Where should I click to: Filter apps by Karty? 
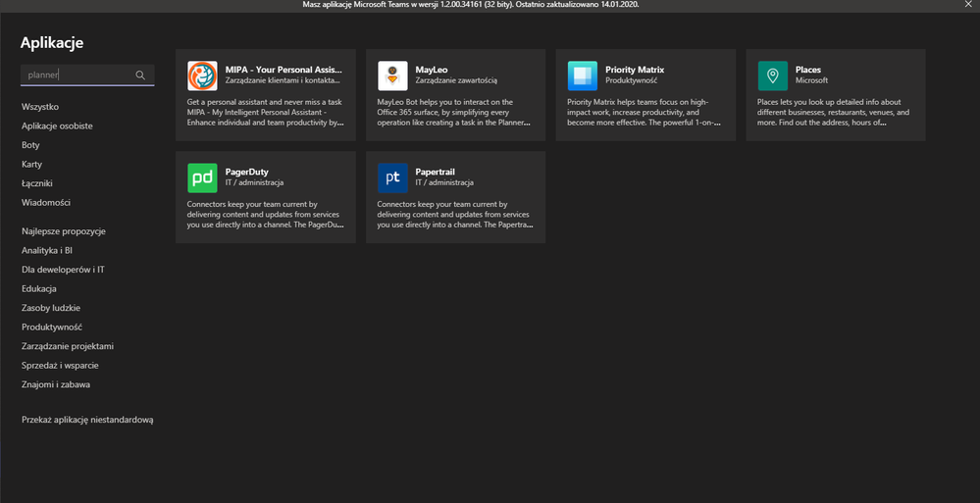[x=31, y=165]
